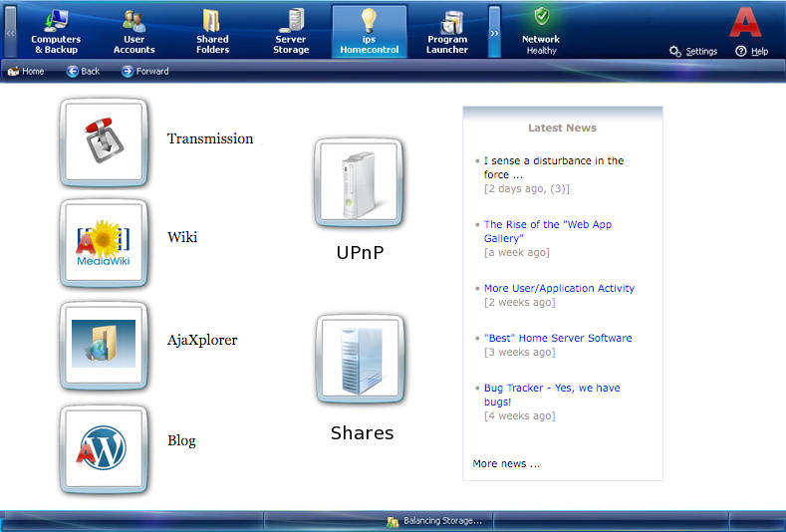Click the Balancing Storage status icon
The height and width of the screenshot is (532, 786).
[x=393, y=521]
